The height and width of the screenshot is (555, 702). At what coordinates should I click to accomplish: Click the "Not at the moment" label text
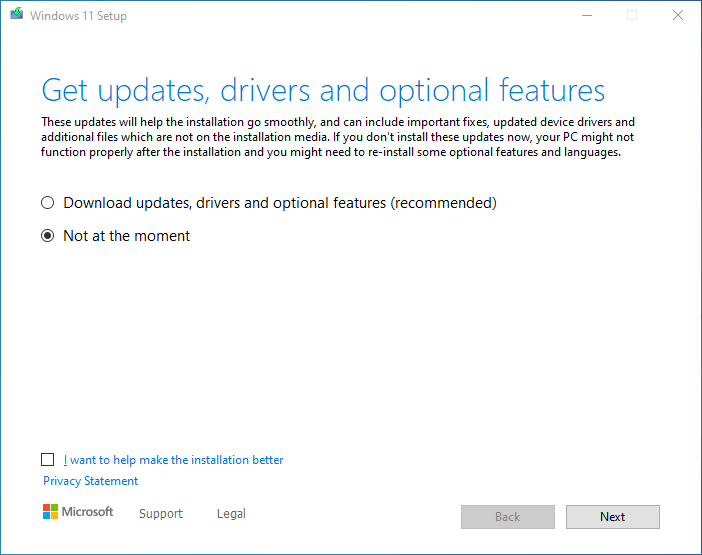127,235
